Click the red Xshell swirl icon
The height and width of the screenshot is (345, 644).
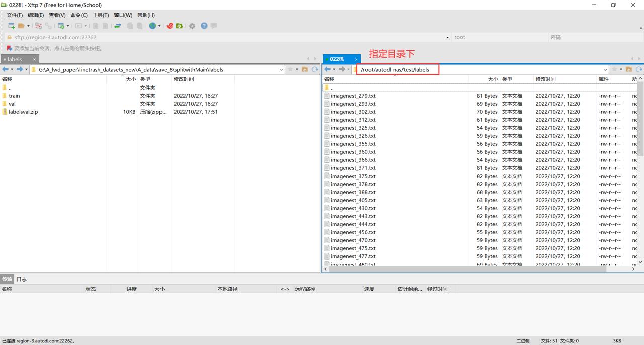(x=170, y=26)
